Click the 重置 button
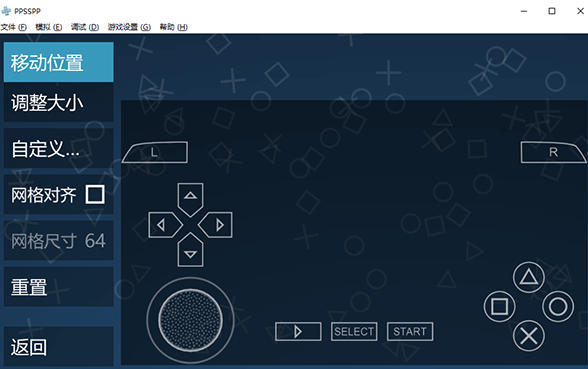 click(x=58, y=287)
